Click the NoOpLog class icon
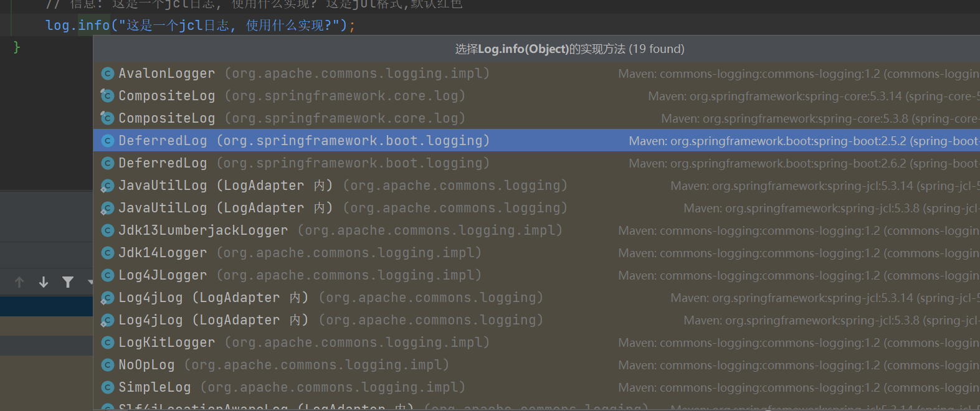 point(108,365)
